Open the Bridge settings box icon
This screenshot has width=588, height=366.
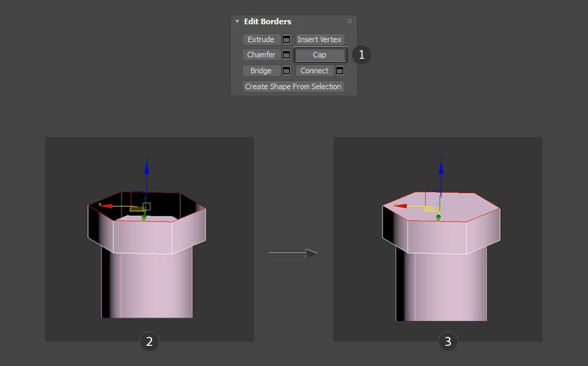(x=286, y=71)
